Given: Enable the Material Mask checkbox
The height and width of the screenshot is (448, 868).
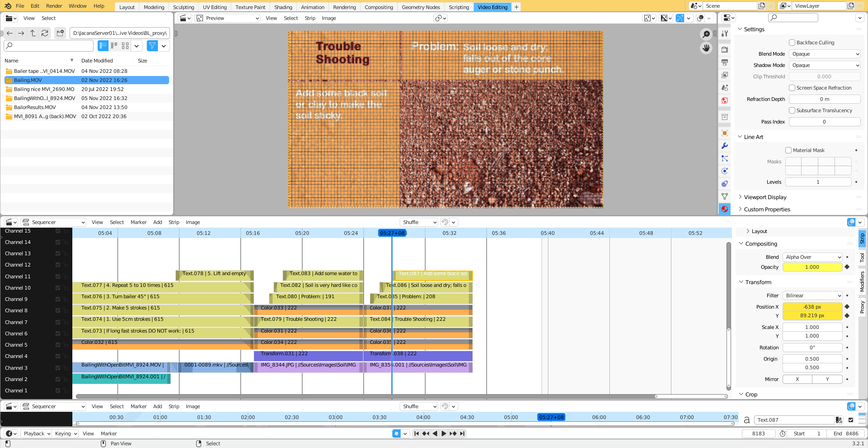Looking at the screenshot, I should [x=788, y=150].
